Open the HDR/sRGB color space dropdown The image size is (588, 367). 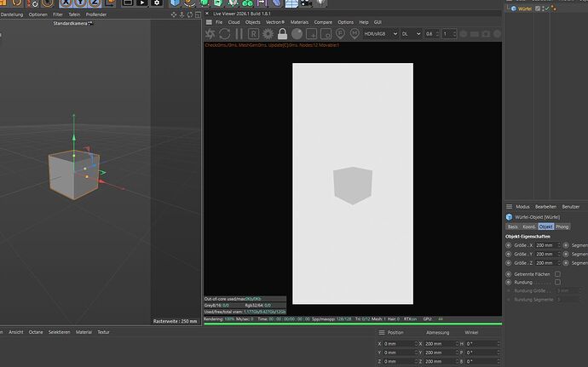click(x=380, y=34)
